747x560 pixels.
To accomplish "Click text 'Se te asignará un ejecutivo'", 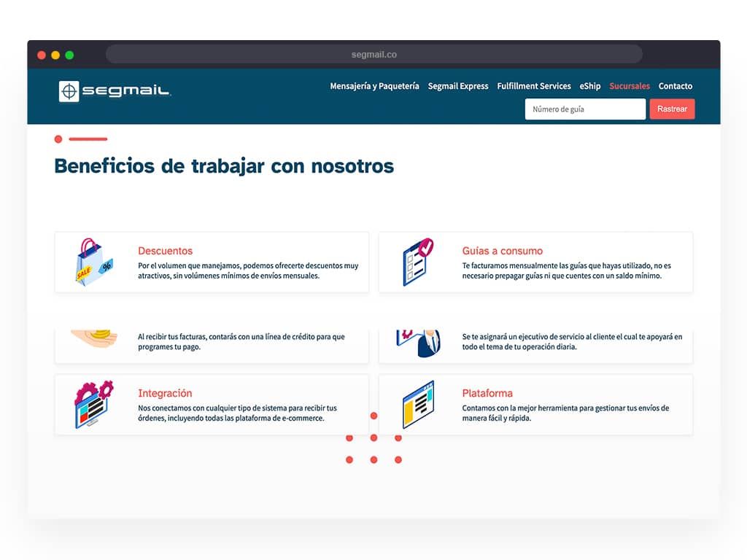I will pos(505,337).
